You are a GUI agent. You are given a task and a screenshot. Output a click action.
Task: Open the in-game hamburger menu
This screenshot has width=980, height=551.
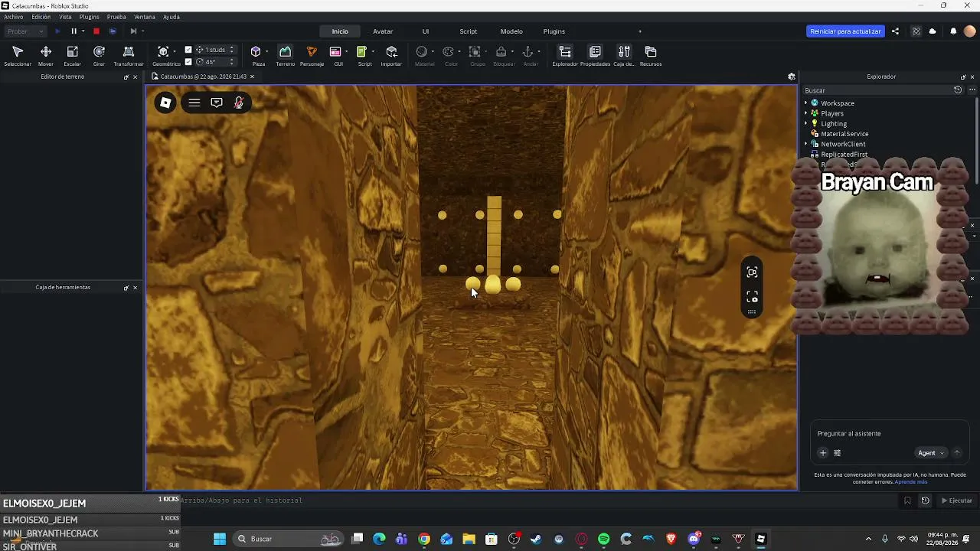click(194, 103)
